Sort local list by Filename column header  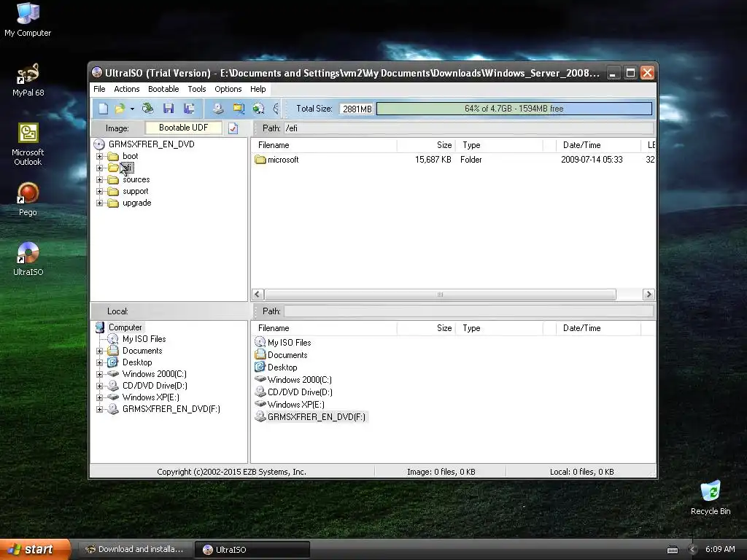pos(325,328)
